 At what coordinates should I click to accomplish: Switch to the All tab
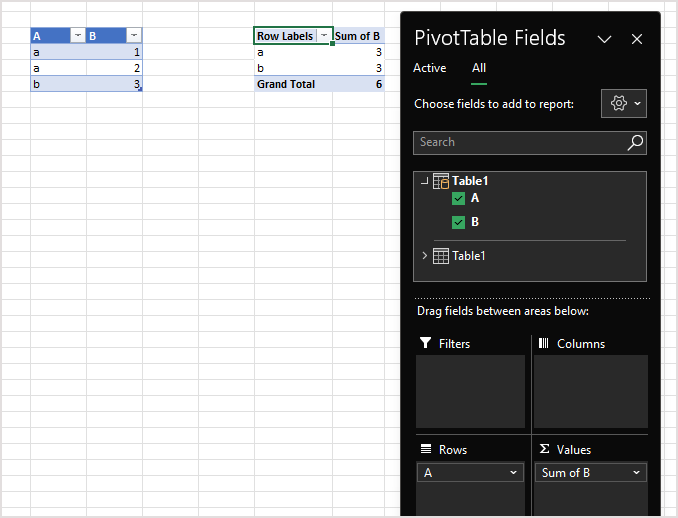tap(479, 68)
